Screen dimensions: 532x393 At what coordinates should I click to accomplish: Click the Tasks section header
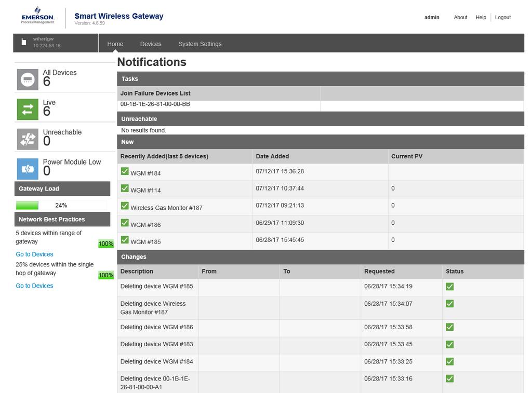tap(321, 79)
